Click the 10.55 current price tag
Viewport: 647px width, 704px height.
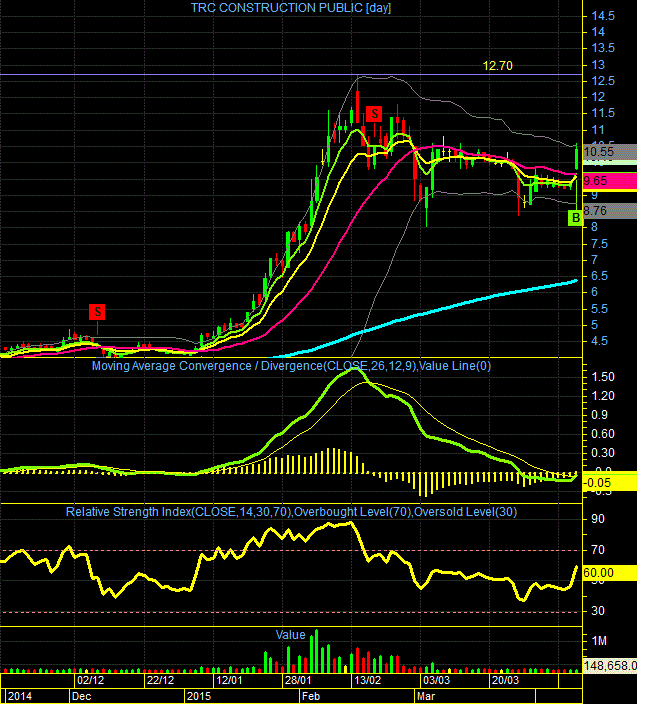click(609, 152)
